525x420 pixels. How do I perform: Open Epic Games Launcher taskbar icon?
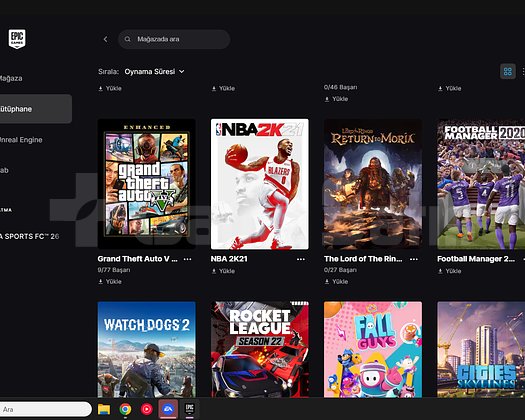[190, 408]
